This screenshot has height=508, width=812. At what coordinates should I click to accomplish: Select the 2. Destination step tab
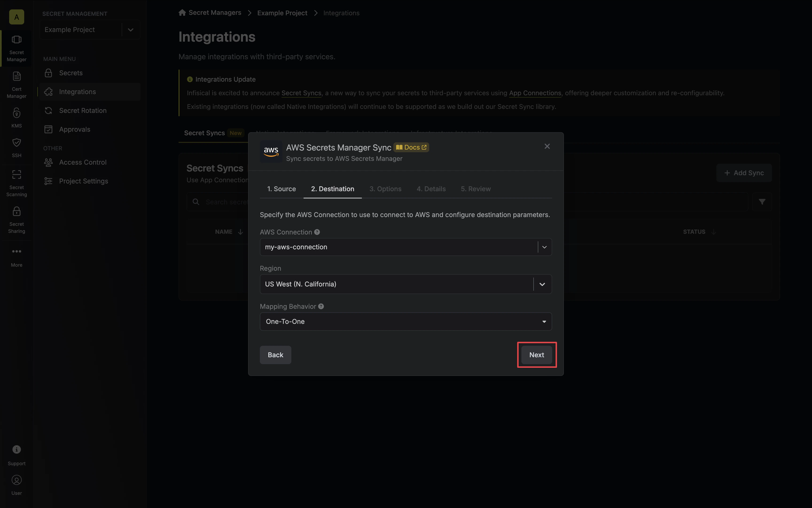click(332, 189)
